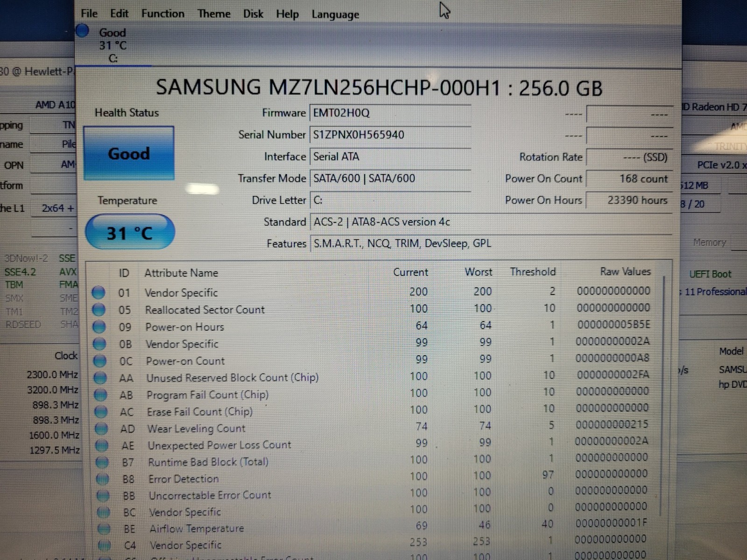Click the Drive Letter field

[390, 200]
